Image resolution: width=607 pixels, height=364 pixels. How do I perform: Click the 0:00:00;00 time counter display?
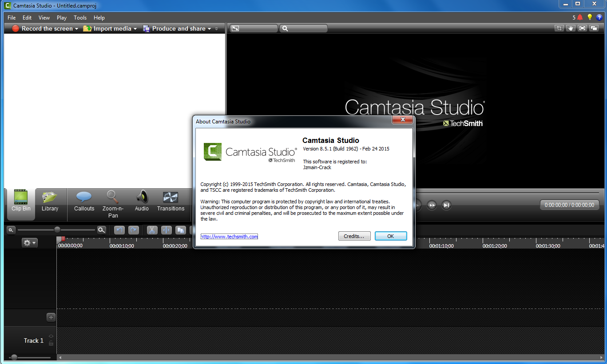click(569, 205)
